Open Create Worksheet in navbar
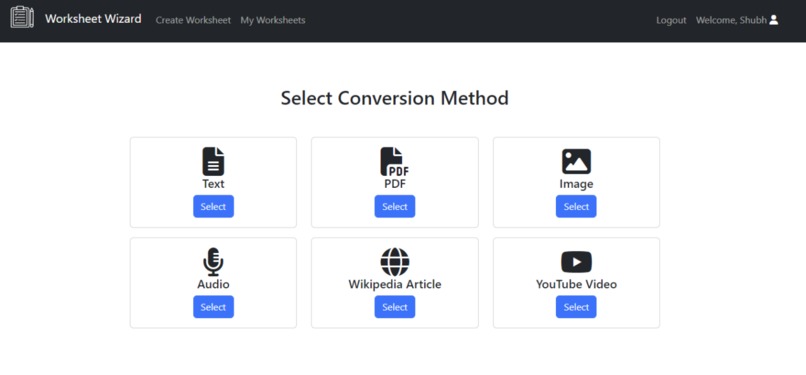 pos(193,20)
